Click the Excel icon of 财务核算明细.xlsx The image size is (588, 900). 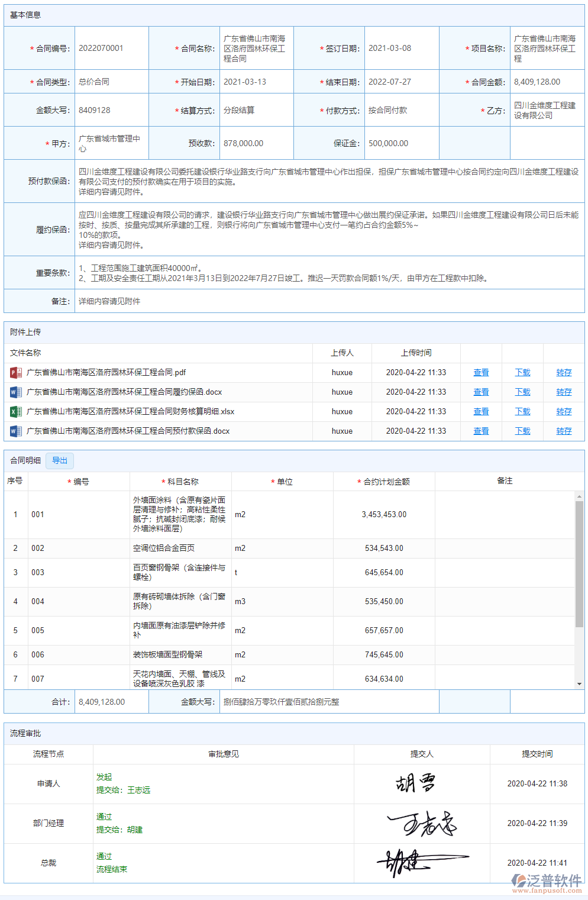click(x=16, y=412)
